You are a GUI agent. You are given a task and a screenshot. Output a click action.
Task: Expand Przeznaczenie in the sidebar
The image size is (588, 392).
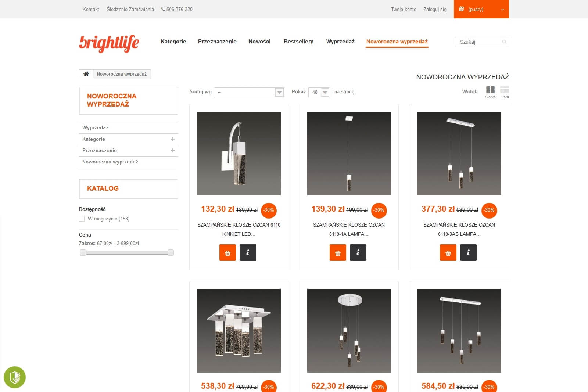(173, 150)
